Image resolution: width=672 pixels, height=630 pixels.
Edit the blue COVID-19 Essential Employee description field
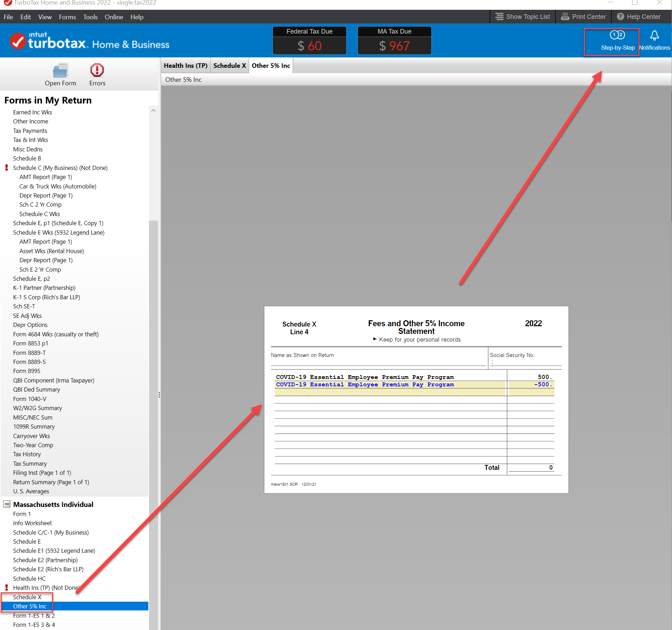point(390,384)
